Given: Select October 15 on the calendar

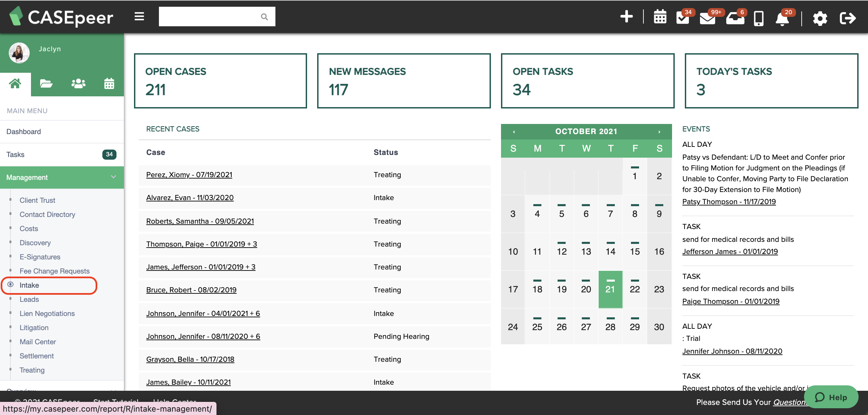Looking at the screenshot, I should click(x=634, y=252).
